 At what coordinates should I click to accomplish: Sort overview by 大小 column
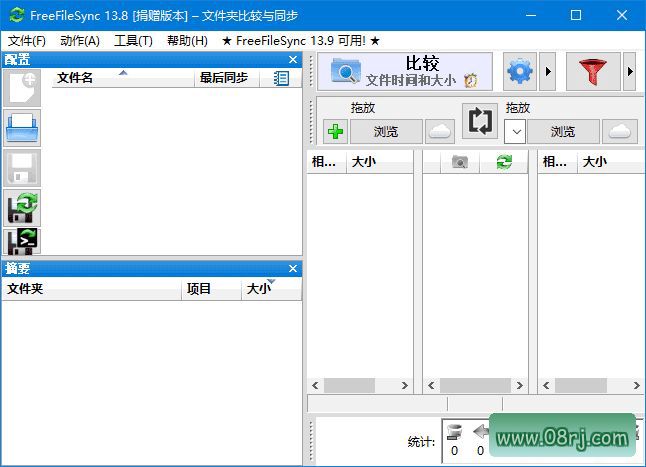pos(271,289)
